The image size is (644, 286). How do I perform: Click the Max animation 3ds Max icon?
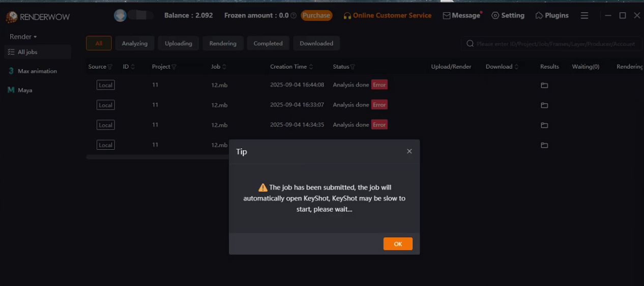(11, 71)
